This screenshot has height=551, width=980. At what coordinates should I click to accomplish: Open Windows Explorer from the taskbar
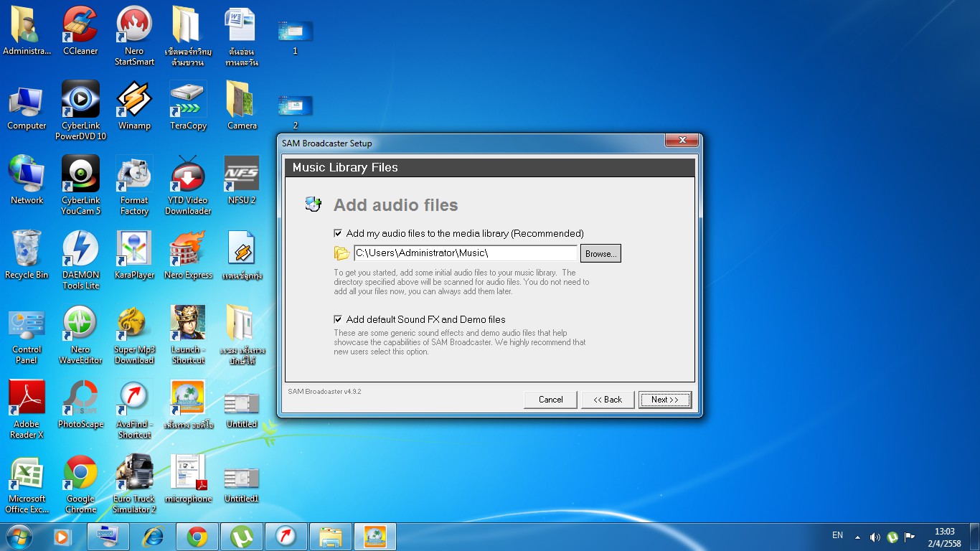coord(331,537)
